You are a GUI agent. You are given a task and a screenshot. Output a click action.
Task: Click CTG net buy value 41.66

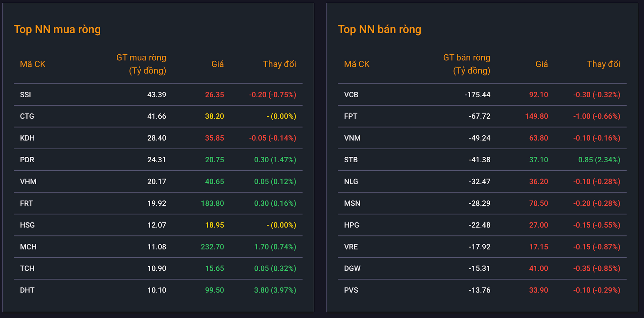coord(157,116)
